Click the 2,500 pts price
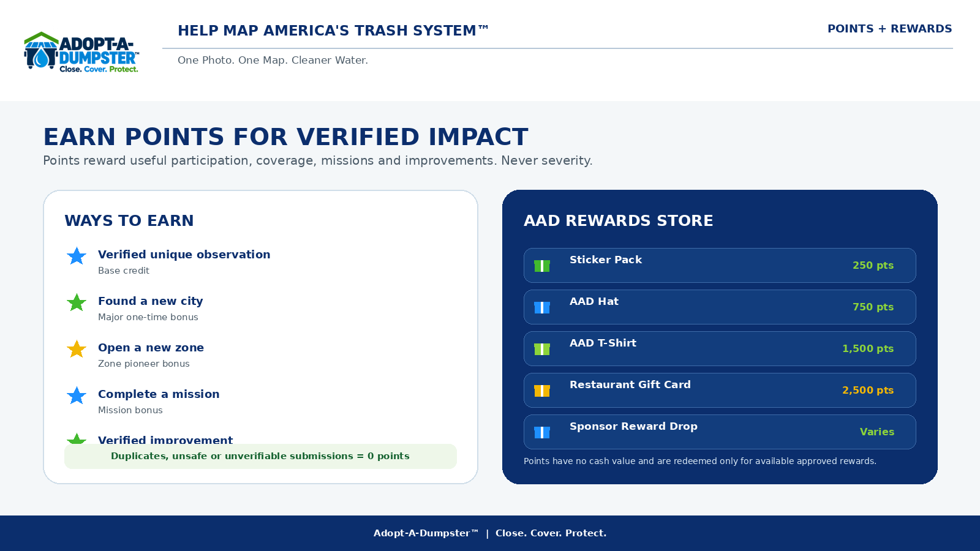The height and width of the screenshot is (551, 980). pyautogui.click(x=868, y=390)
